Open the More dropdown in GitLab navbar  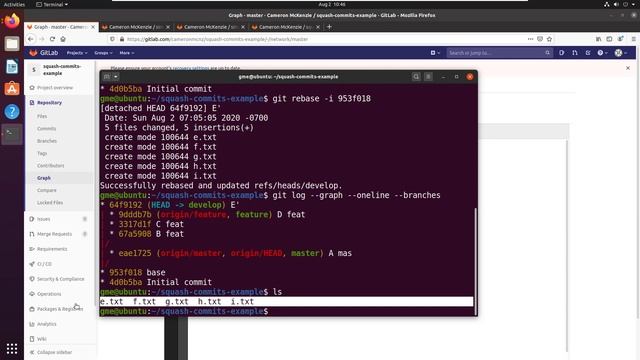click(x=127, y=53)
